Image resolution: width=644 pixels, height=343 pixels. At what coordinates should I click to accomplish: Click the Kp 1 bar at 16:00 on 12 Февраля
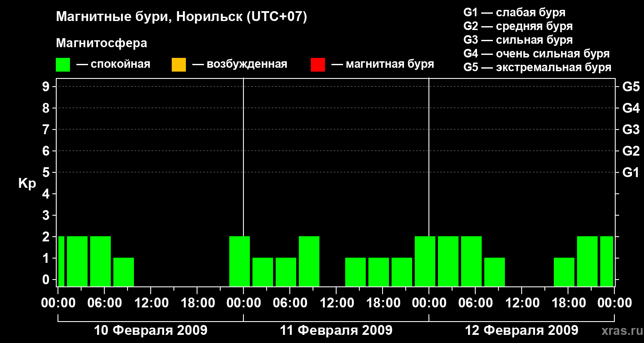tap(564, 272)
